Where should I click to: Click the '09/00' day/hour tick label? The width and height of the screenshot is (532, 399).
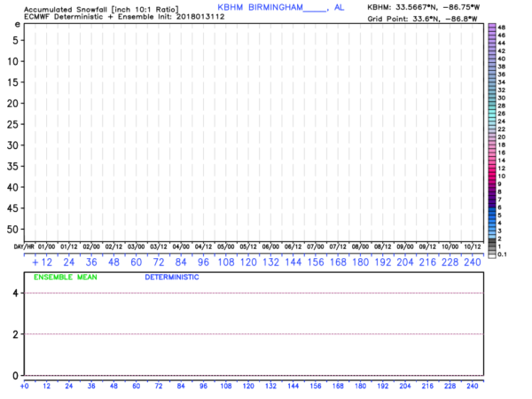click(x=405, y=246)
